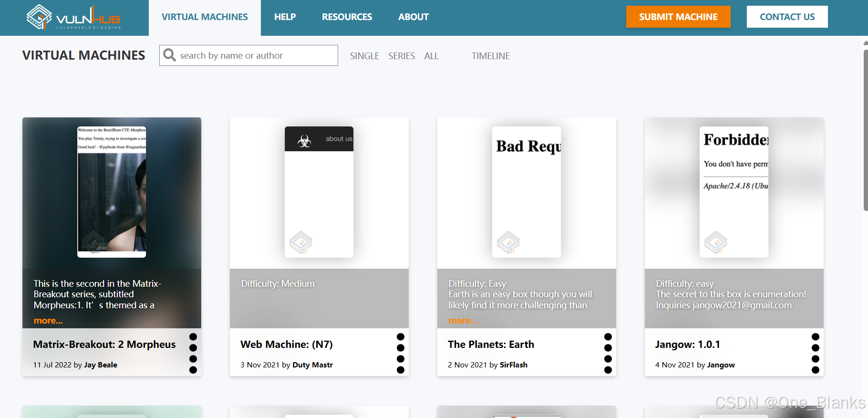Screen dimensions: 868x418
Task: Filter by Series machines
Action: pyautogui.click(x=402, y=56)
